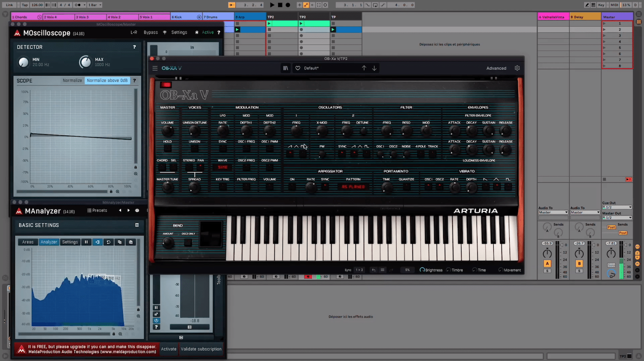Open the Settings tab in MAnalyzer
This screenshot has height=361, width=644.
click(x=70, y=242)
